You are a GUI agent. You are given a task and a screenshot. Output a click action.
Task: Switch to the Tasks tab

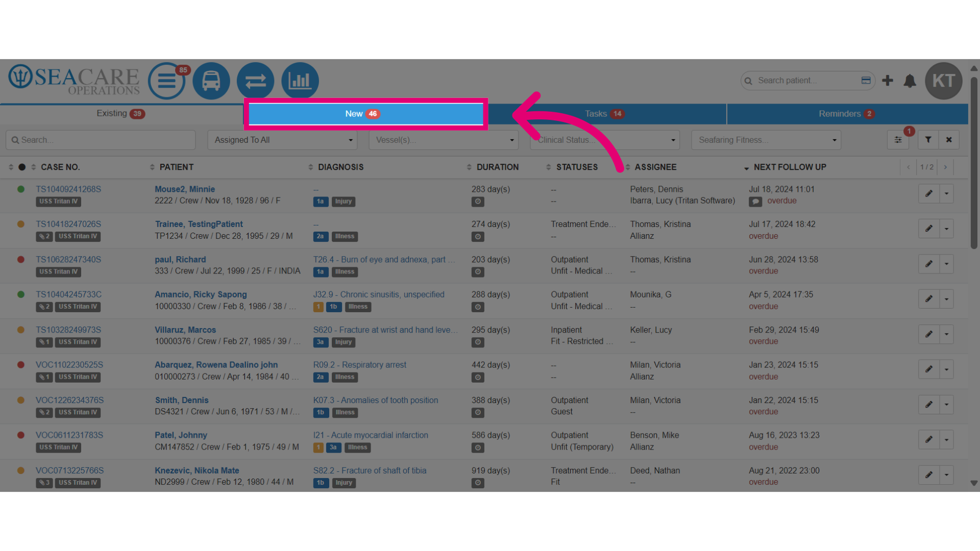pos(604,114)
